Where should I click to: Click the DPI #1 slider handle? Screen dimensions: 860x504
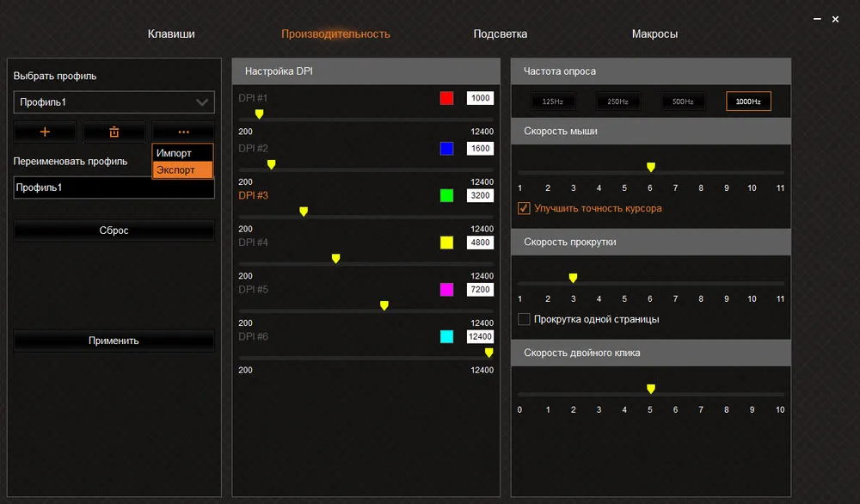[260, 114]
